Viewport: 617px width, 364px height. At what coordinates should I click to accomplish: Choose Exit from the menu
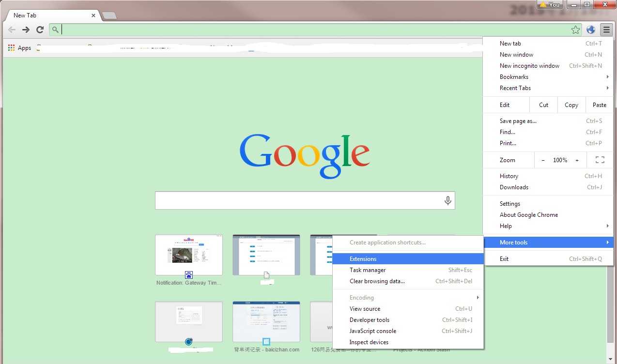(x=548, y=259)
